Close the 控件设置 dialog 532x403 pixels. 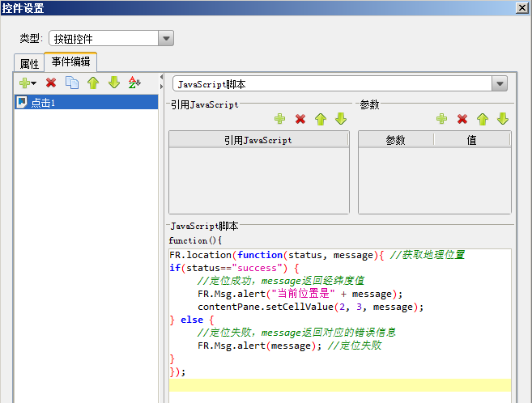(x=522, y=8)
